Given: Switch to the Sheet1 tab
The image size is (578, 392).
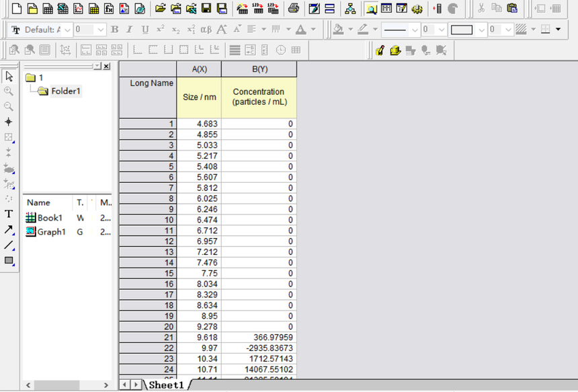Looking at the screenshot, I should coord(166,385).
